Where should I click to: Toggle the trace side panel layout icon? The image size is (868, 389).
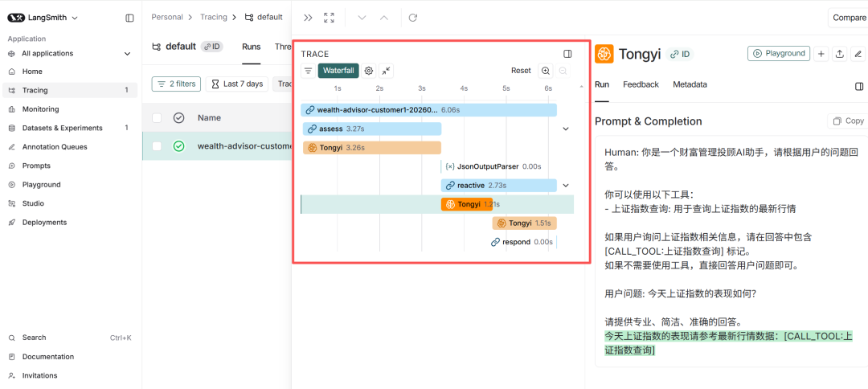point(567,54)
